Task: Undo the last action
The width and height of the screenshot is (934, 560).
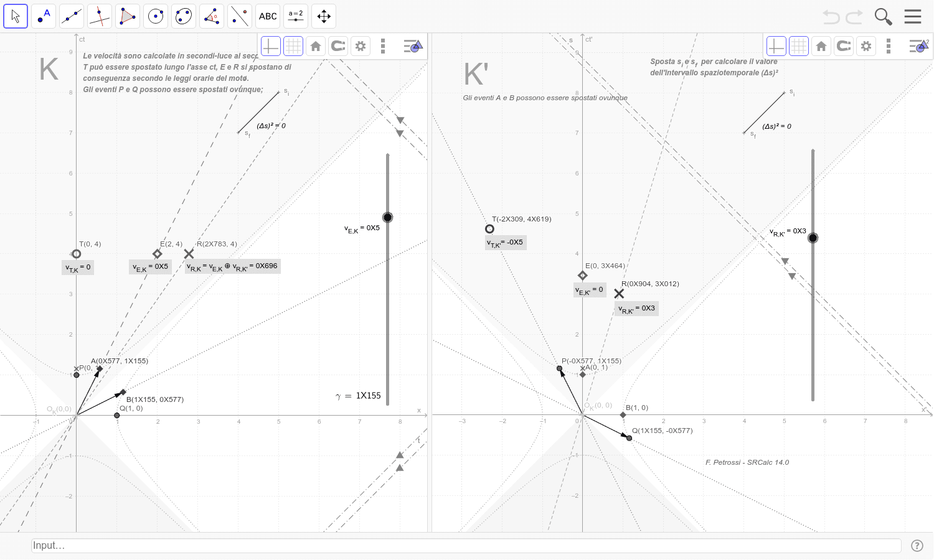Action: click(831, 17)
